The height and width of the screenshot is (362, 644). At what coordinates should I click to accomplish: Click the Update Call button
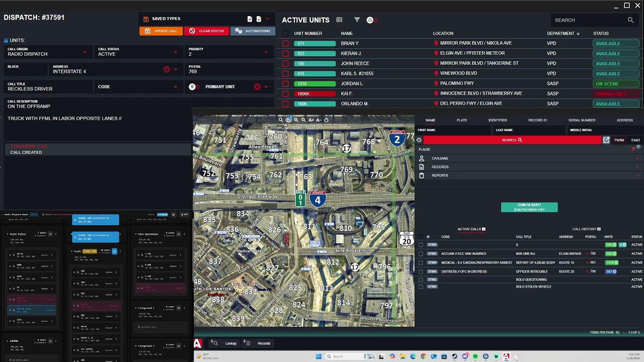pyautogui.click(x=161, y=31)
